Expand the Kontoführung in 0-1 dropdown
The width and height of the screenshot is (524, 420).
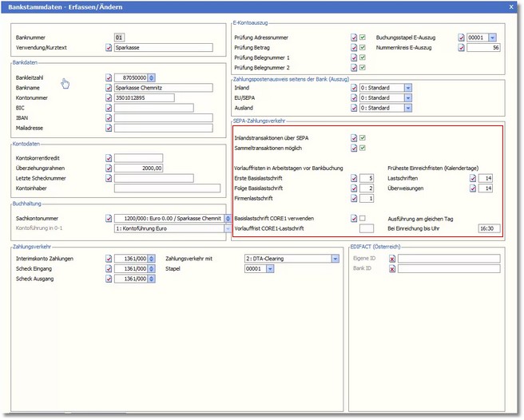pyautogui.click(x=228, y=228)
